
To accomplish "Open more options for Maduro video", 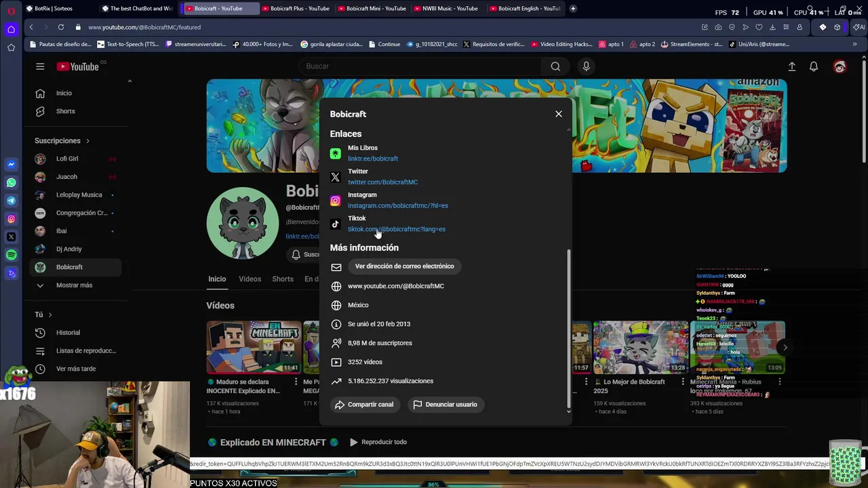I will (x=296, y=382).
